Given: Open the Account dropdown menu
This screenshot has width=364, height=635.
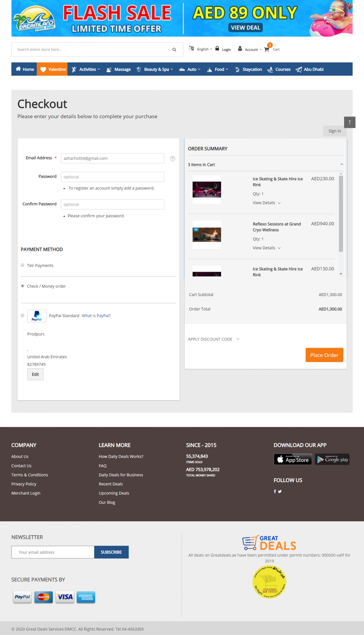Looking at the screenshot, I should pos(253,50).
